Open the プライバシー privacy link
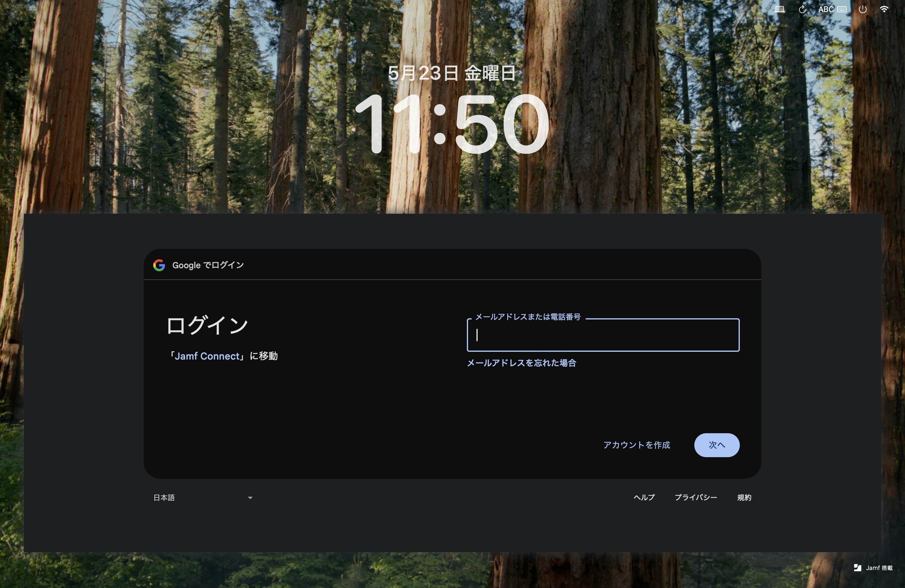Screen dimensions: 905x588 (x=696, y=498)
